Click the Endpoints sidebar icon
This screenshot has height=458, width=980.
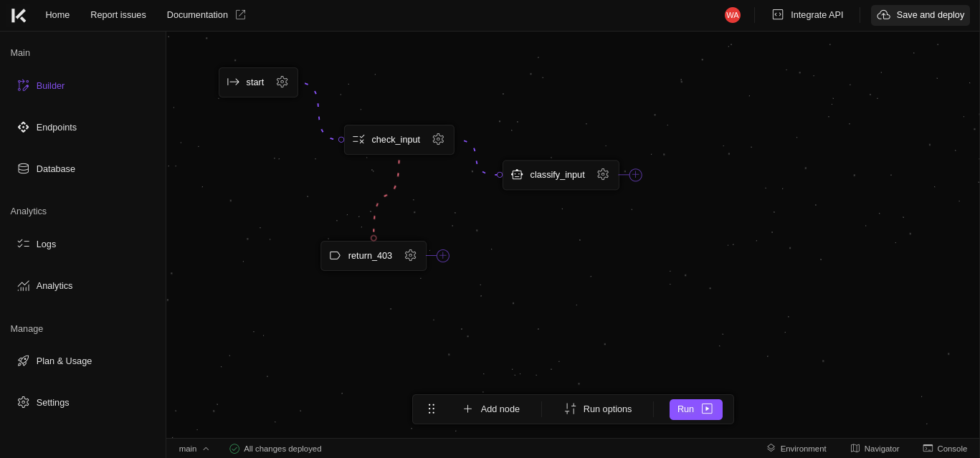coord(24,128)
